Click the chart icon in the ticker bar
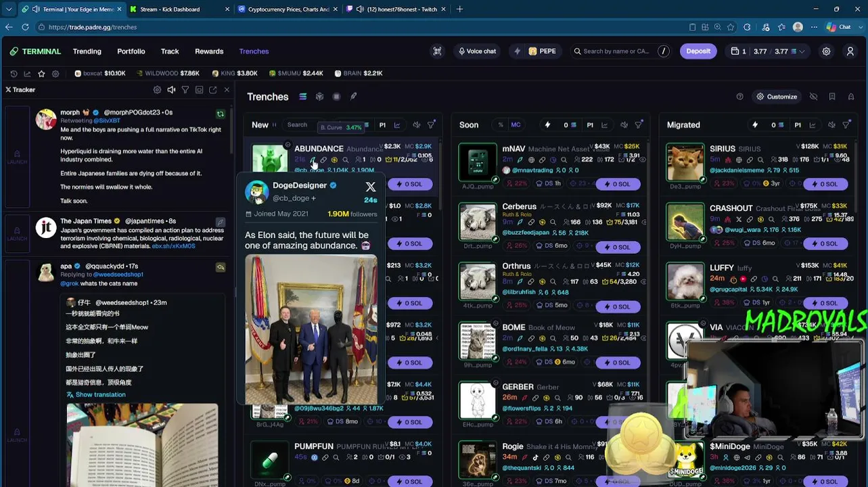The height and width of the screenshot is (487, 868). (x=27, y=73)
